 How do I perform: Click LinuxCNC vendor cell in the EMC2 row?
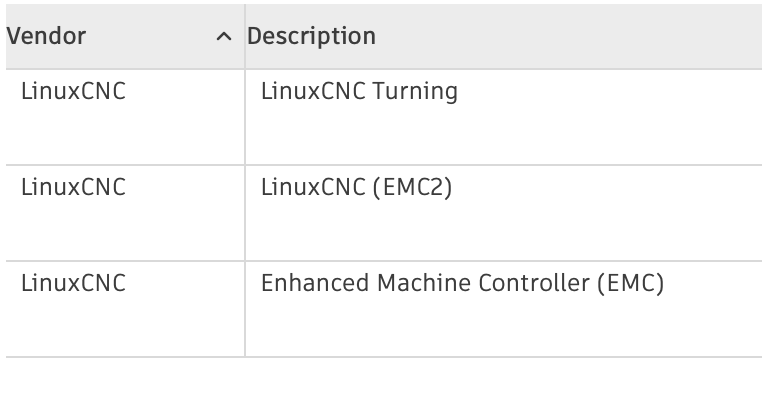pyautogui.click(x=125, y=213)
